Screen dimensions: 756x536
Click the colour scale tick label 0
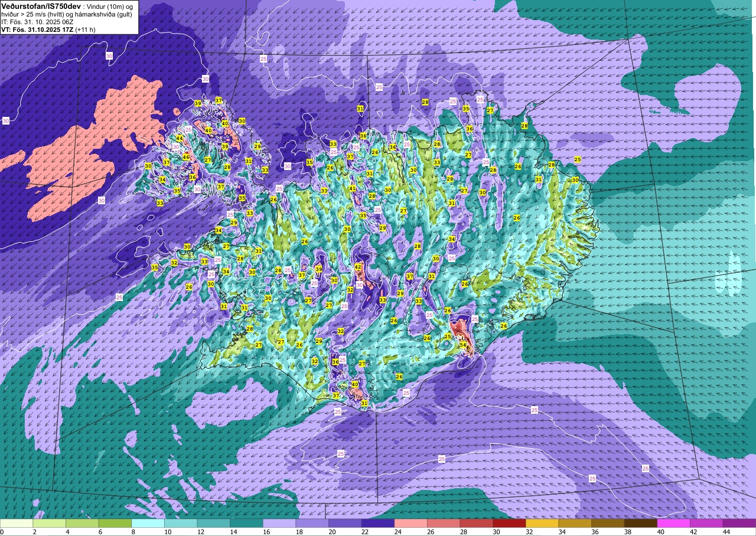point(2,532)
